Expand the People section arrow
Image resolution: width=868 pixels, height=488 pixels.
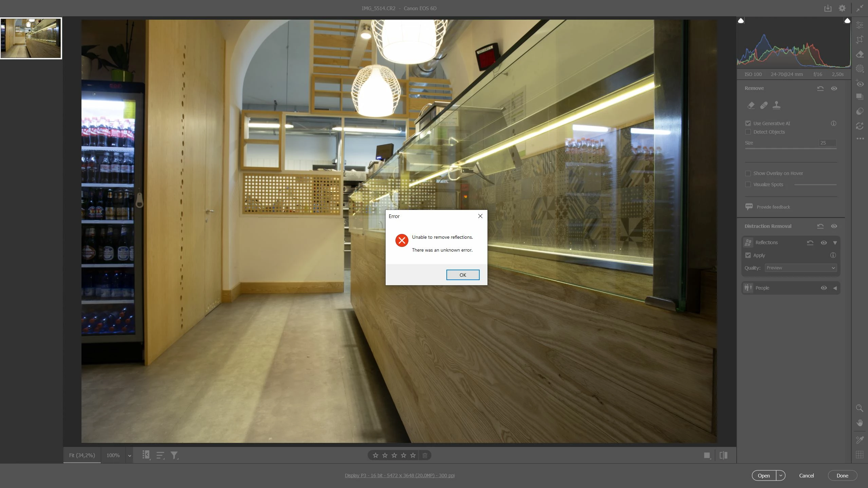tap(835, 288)
